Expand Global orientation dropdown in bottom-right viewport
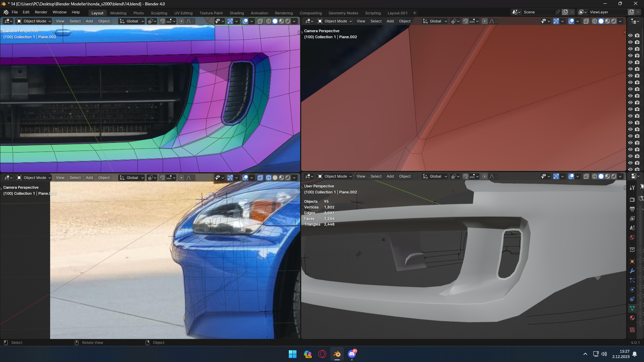Image resolution: width=644 pixels, height=362 pixels. [435, 176]
